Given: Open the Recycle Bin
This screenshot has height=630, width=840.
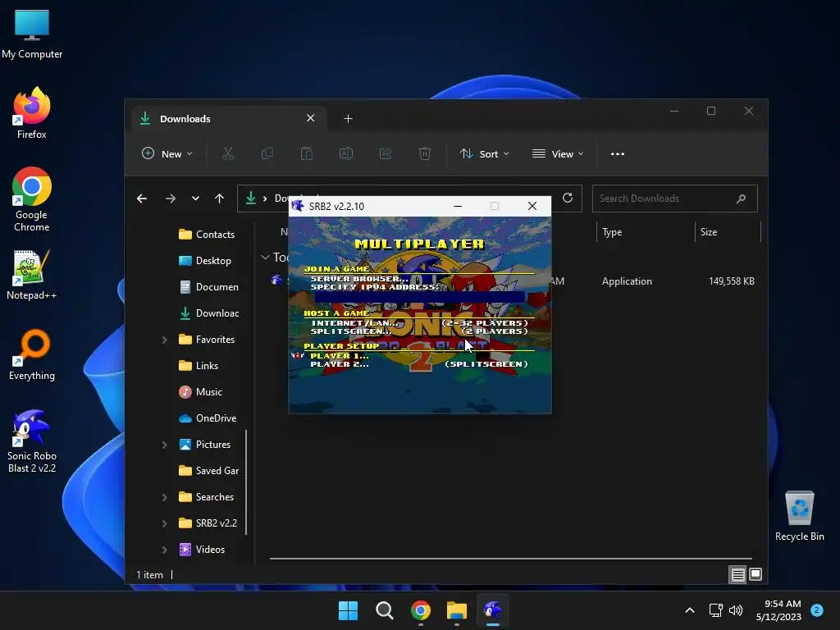Looking at the screenshot, I should click(799, 516).
